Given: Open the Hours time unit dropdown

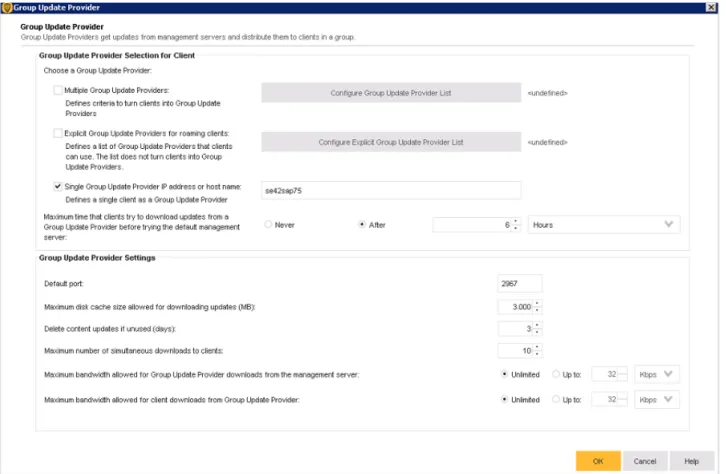Looking at the screenshot, I should (x=604, y=225).
